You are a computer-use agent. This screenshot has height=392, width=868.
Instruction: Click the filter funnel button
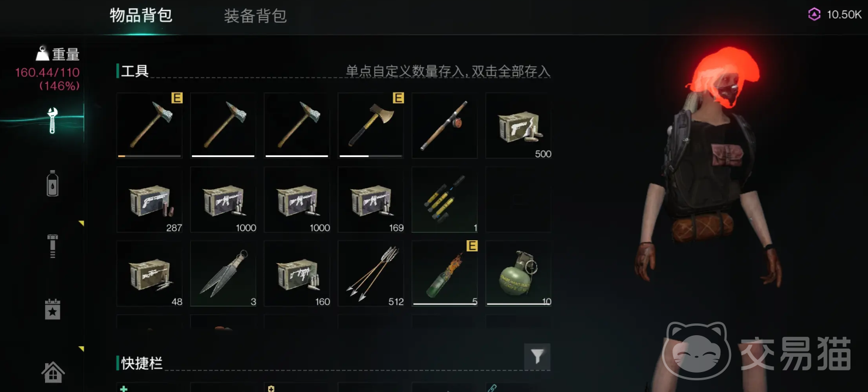pyautogui.click(x=537, y=356)
